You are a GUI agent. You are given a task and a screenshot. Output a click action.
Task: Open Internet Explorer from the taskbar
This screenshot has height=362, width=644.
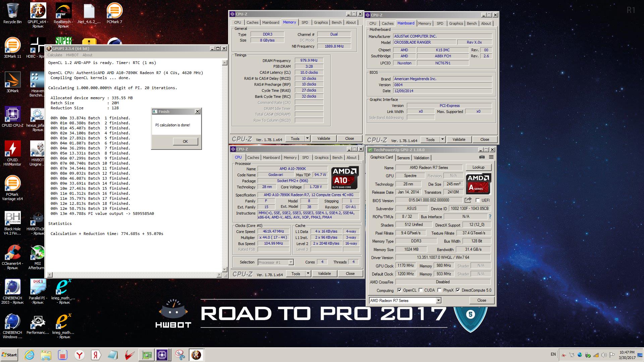pyautogui.click(x=30, y=355)
